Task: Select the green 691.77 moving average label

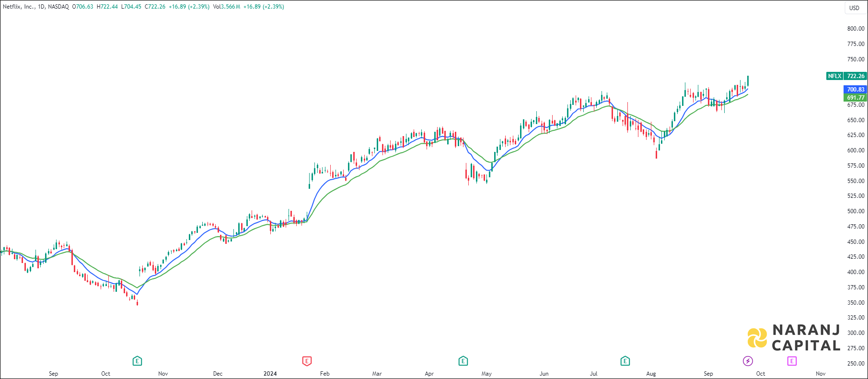Action: point(856,98)
